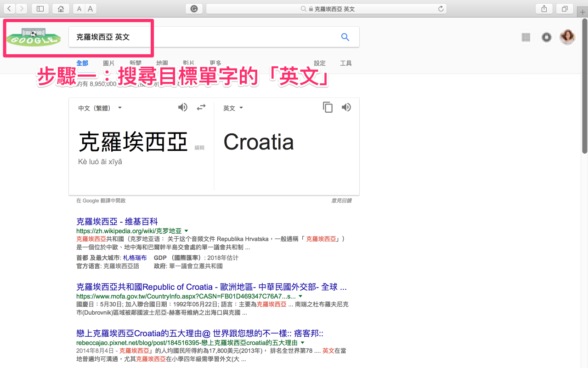The width and height of the screenshot is (588, 368).
Task: Click the blue search magnifier icon
Action: pos(345,37)
